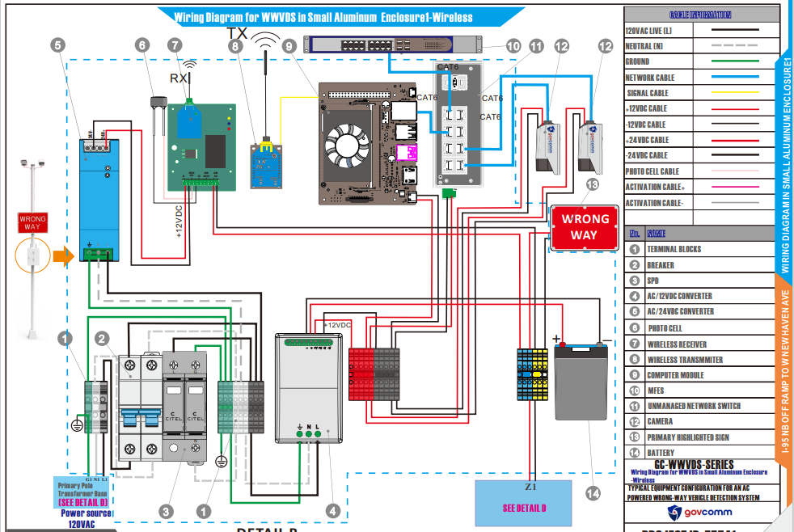Select the CITEL surge protection device
Image resolution: width=794 pixels, height=532 pixels.
pos(184,407)
